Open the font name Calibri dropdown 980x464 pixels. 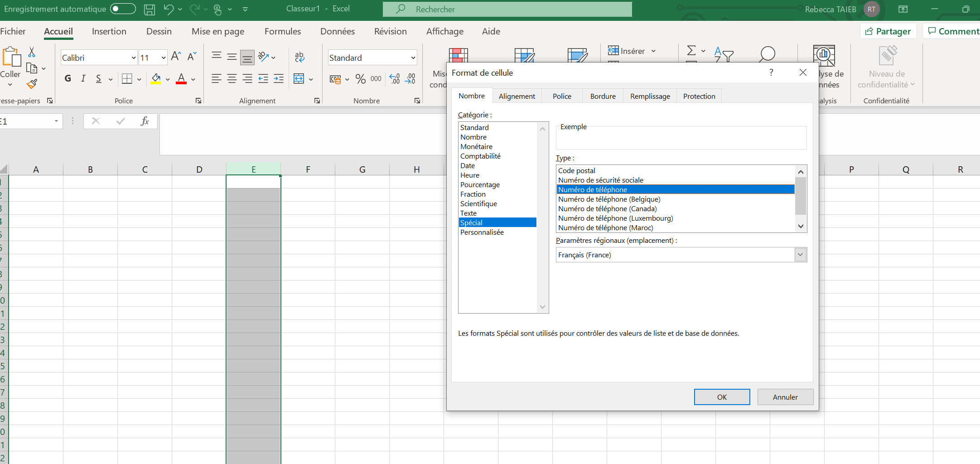pyautogui.click(x=134, y=58)
